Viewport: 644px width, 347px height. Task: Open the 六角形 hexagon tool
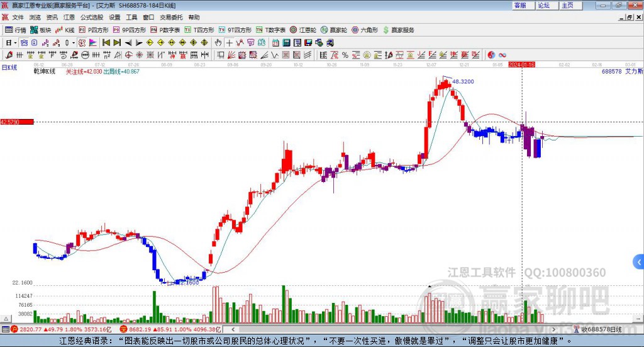pyautogui.click(x=365, y=30)
